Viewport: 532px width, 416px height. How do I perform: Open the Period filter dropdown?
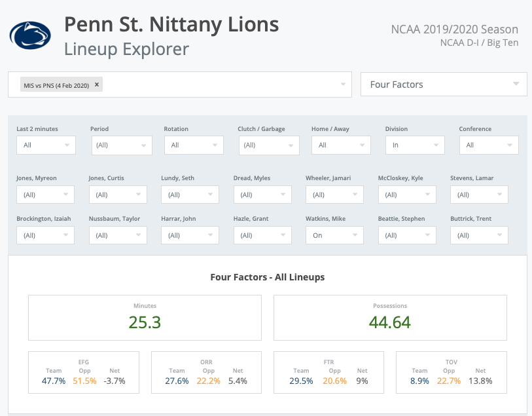click(121, 145)
